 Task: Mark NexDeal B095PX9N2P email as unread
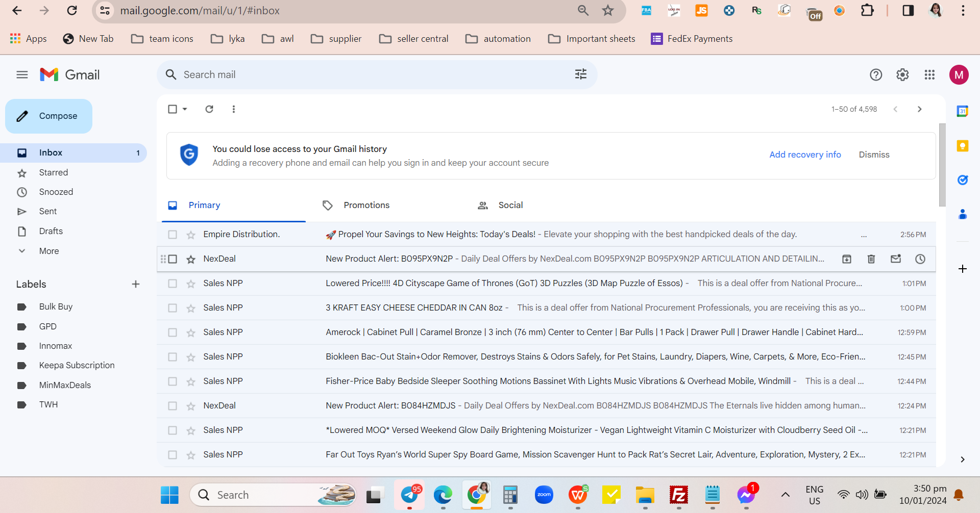coord(896,259)
